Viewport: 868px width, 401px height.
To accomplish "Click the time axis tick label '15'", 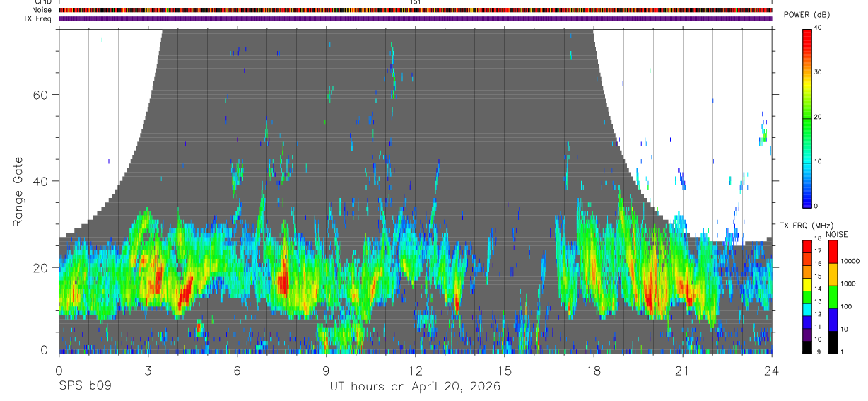I will [x=505, y=371].
